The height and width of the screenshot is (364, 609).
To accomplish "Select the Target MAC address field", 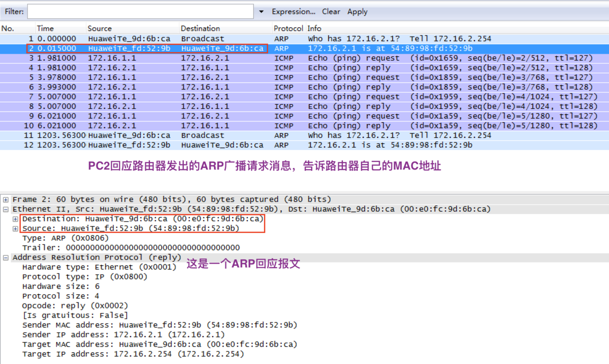I will tap(159, 344).
